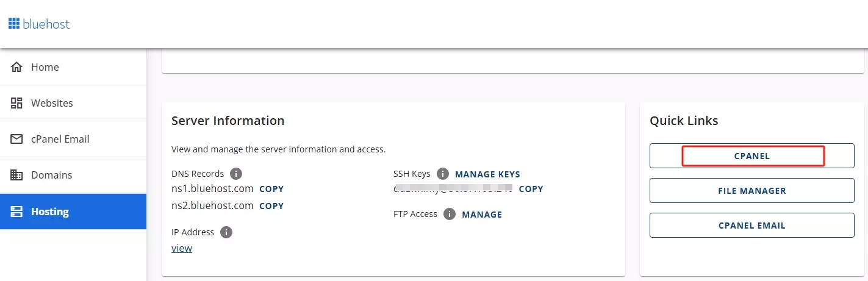The width and height of the screenshot is (868, 281).
Task: Open the Home menu item
Action: tap(45, 67)
